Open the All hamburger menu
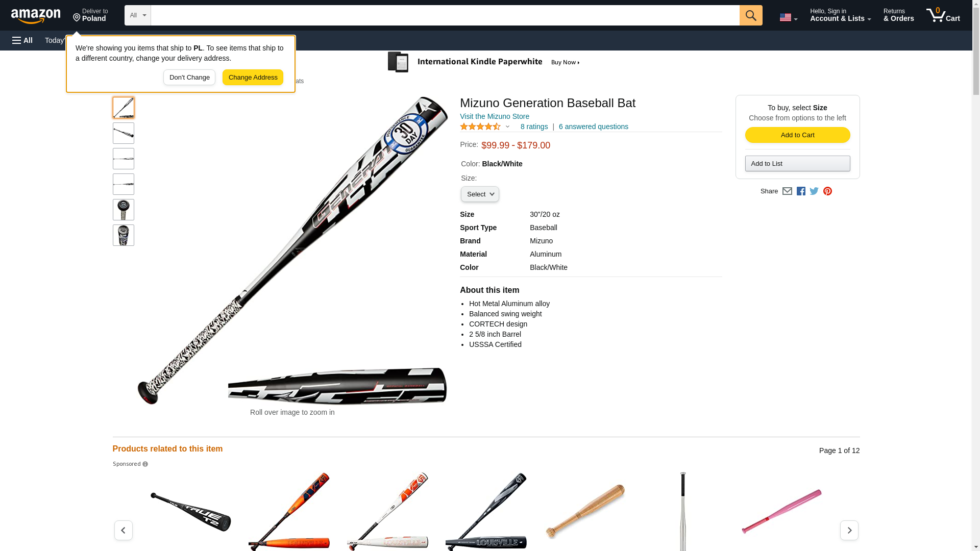 22,40
